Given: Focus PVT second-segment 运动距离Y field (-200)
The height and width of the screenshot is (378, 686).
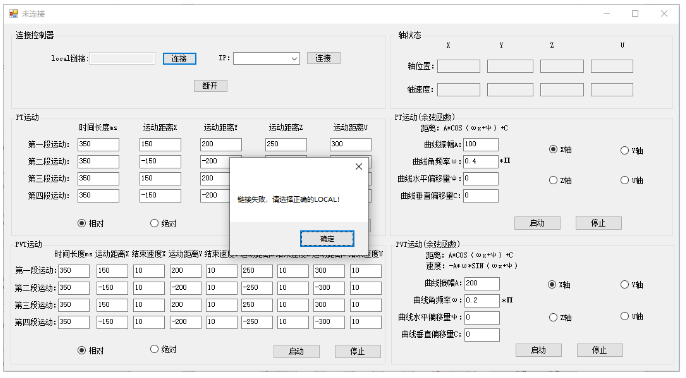Looking at the screenshot, I should [x=186, y=288].
